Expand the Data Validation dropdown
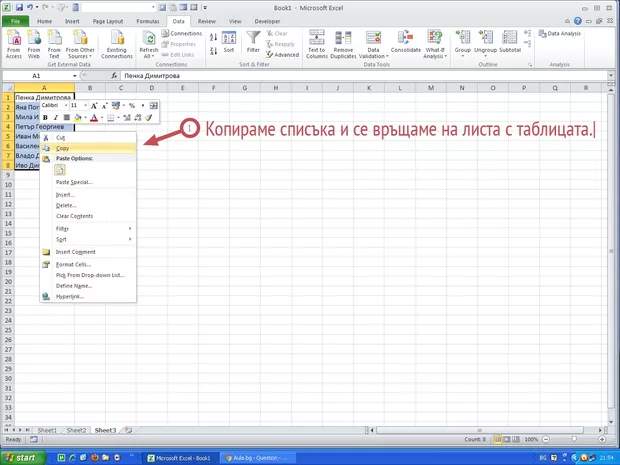The width and height of the screenshot is (620, 465). tap(374, 56)
